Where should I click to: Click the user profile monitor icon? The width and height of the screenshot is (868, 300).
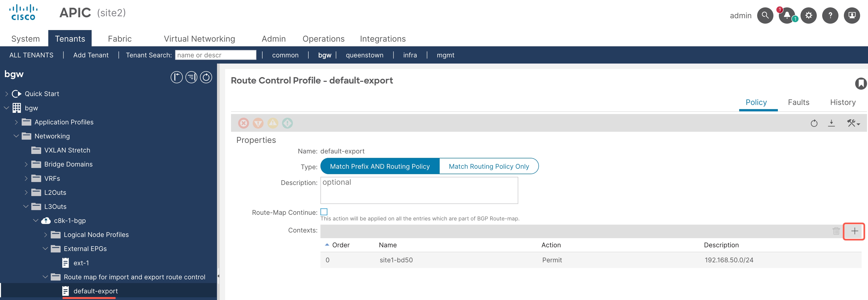tap(851, 16)
